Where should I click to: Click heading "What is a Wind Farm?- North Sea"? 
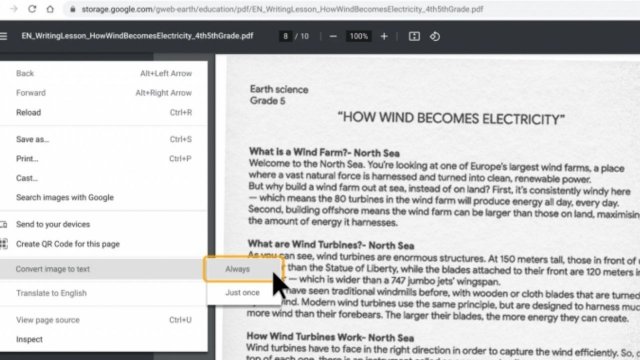[x=324, y=152]
